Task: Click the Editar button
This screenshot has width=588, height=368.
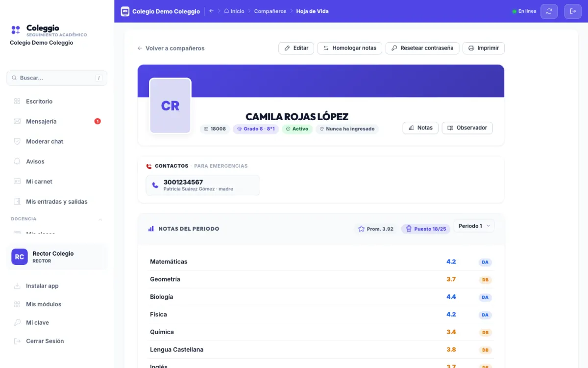Action: (x=296, y=48)
